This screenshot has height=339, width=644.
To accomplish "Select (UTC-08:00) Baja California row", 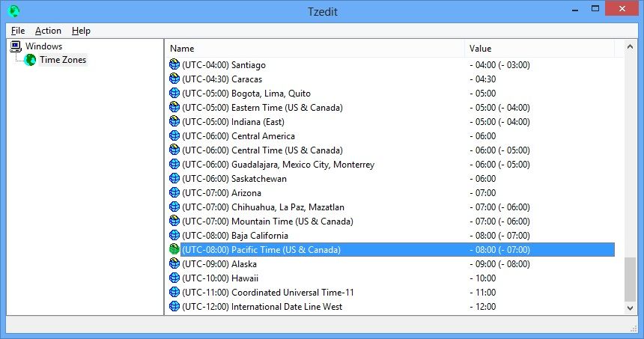I will point(392,236).
